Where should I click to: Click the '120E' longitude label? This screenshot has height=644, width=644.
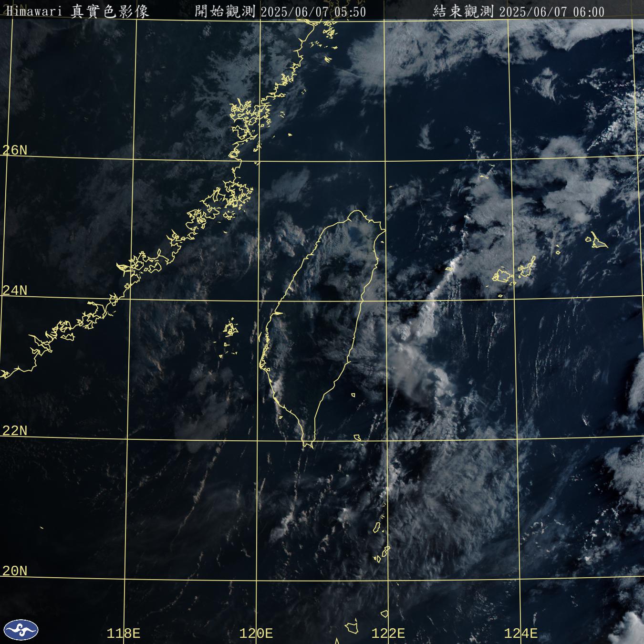tap(256, 634)
